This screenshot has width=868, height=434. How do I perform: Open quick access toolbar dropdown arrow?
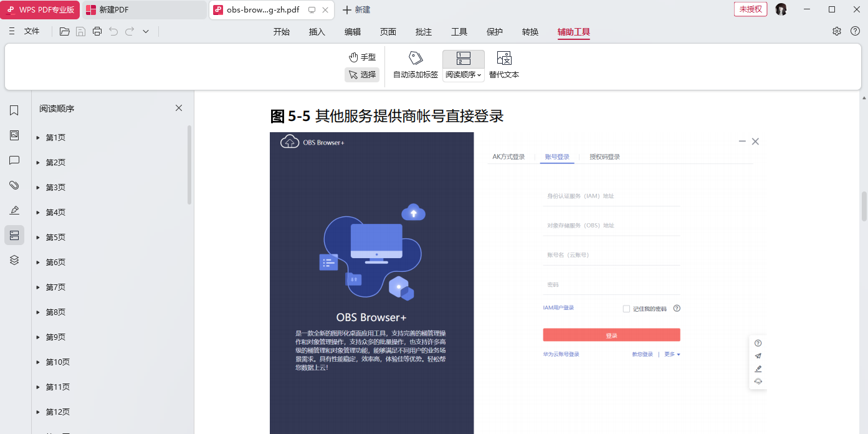point(146,32)
